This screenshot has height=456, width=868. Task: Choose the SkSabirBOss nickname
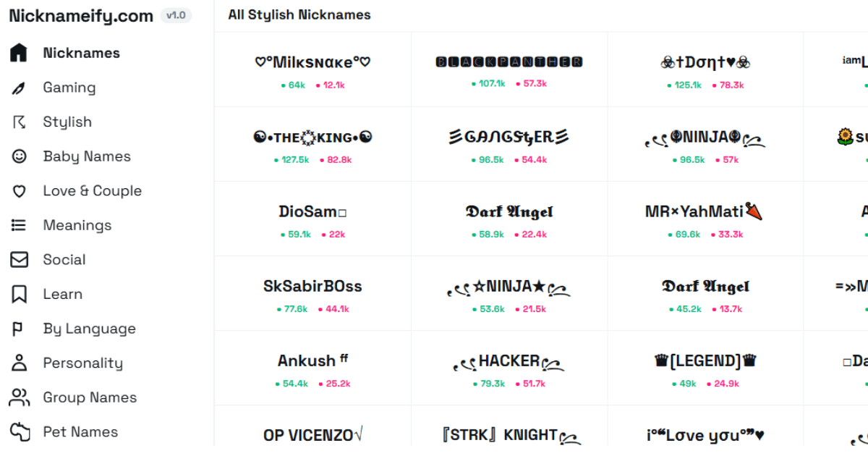click(x=312, y=287)
